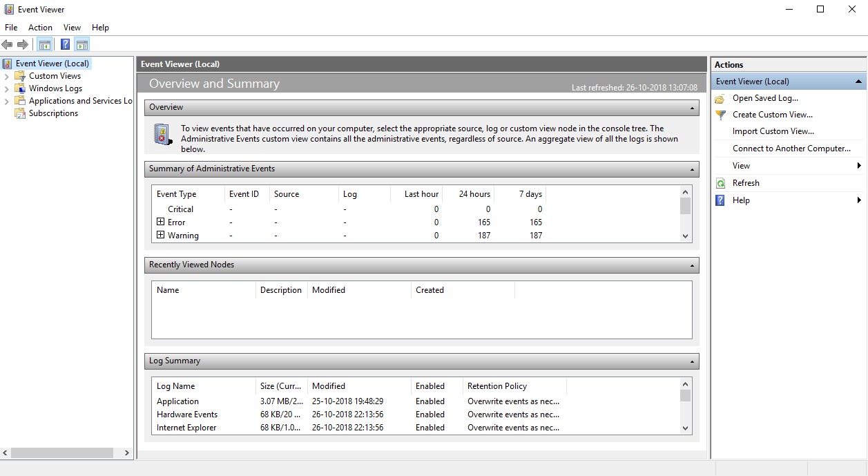The image size is (868, 476).
Task: Select Subscriptions in the console tree
Action: tap(53, 113)
